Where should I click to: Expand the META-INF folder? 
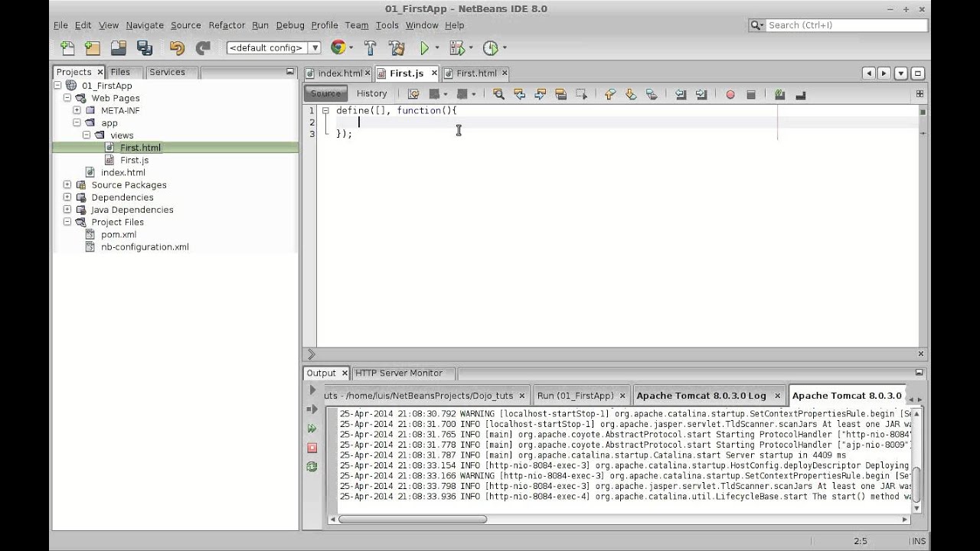pos(77,110)
